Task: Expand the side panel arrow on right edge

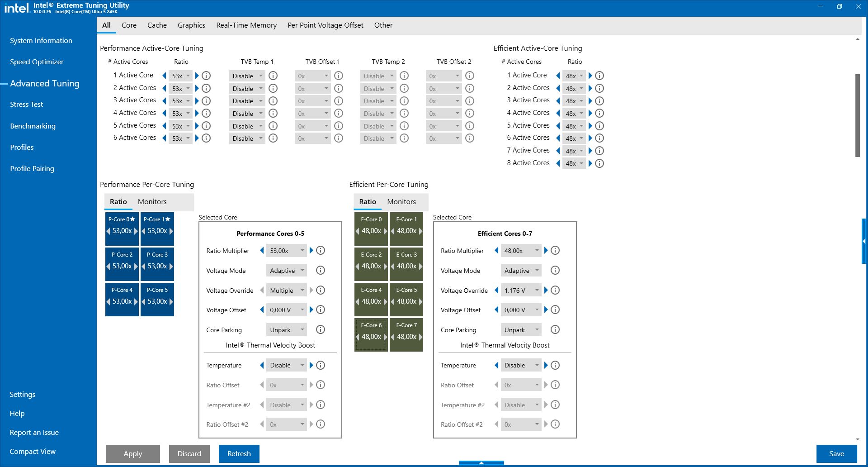Action: coord(864,241)
